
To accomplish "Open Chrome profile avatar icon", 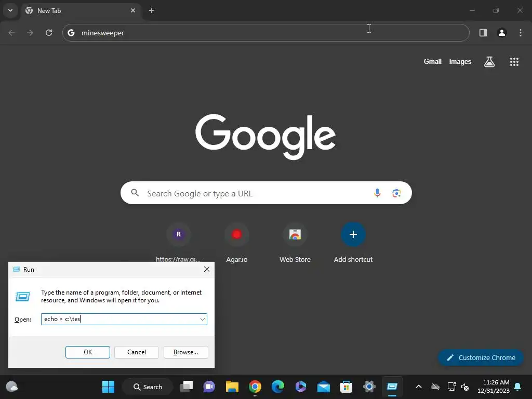I will click(x=502, y=33).
